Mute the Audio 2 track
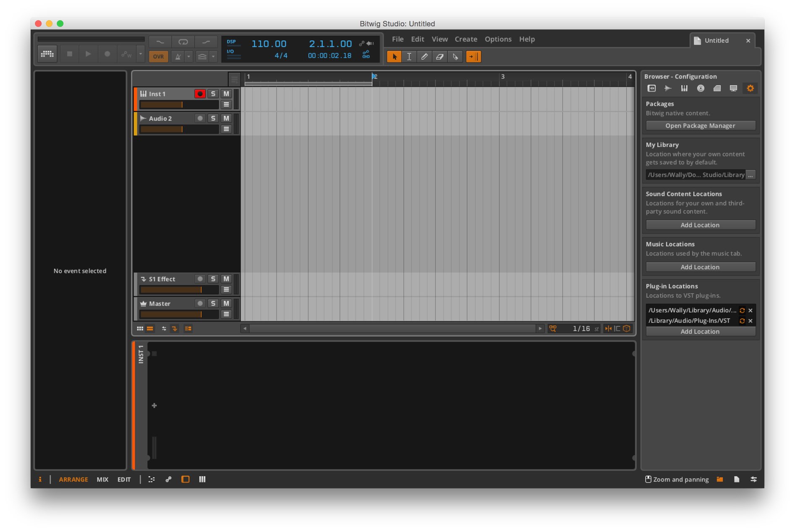The height and width of the screenshot is (532, 795). 226,119
